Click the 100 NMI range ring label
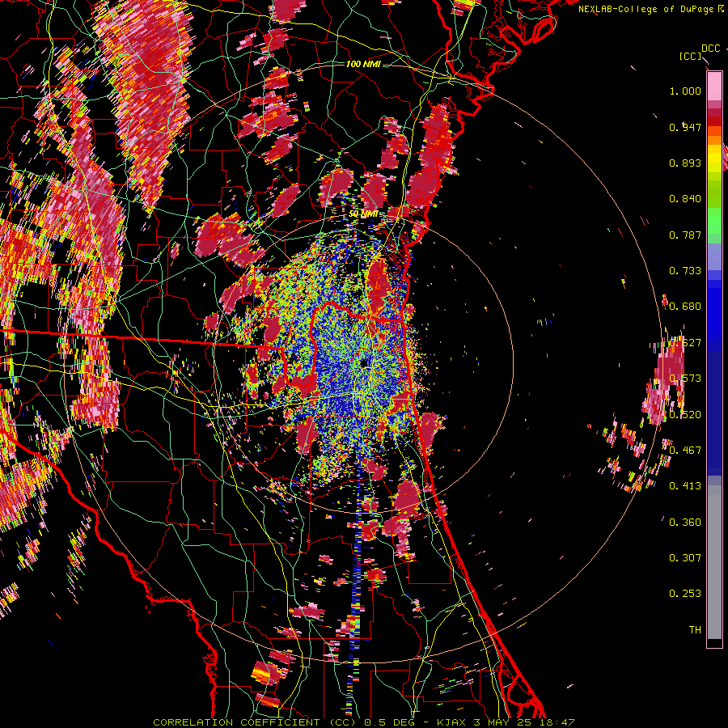Screen dimensions: 728x728 [x=363, y=64]
